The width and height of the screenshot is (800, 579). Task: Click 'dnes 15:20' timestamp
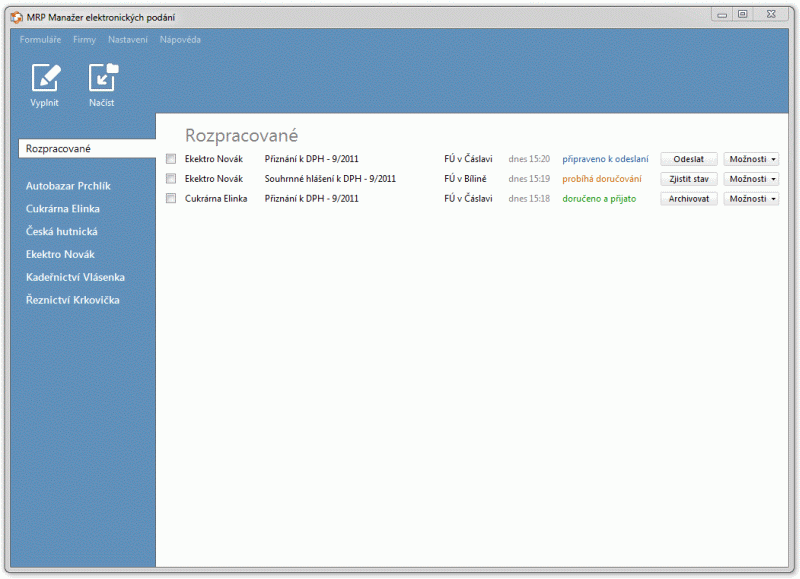coord(529,159)
